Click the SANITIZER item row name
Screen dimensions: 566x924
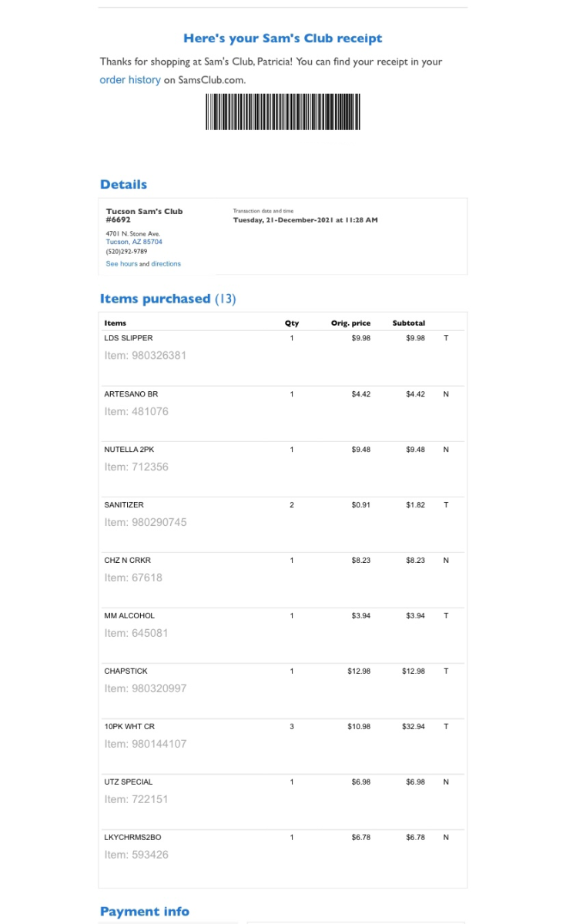pos(124,505)
